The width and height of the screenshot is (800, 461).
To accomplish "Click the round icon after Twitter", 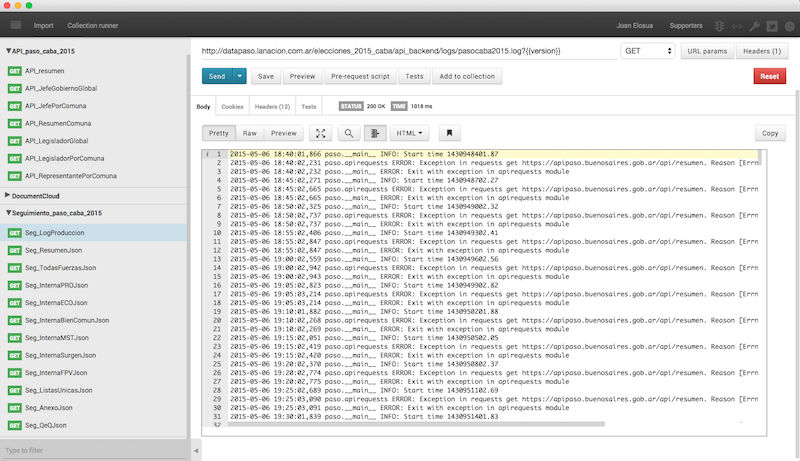I will (789, 26).
